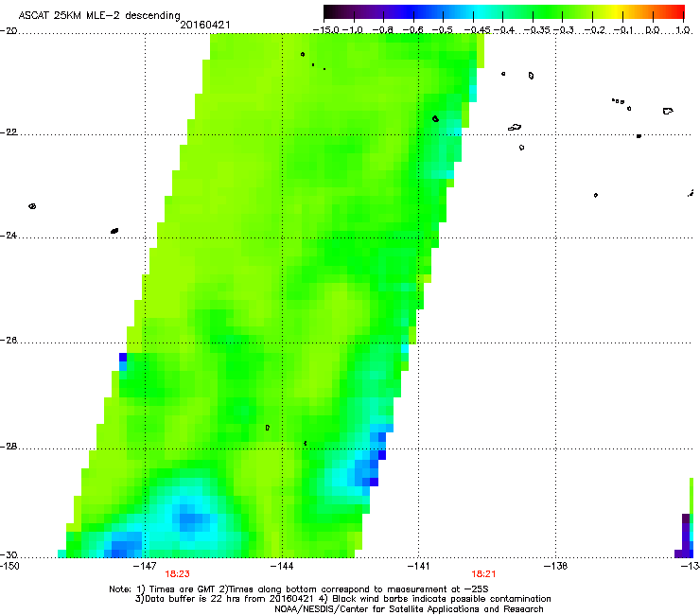Click the -28 latitude axis label
Image resolution: width=700 pixels, height=615 pixels.
[9, 447]
